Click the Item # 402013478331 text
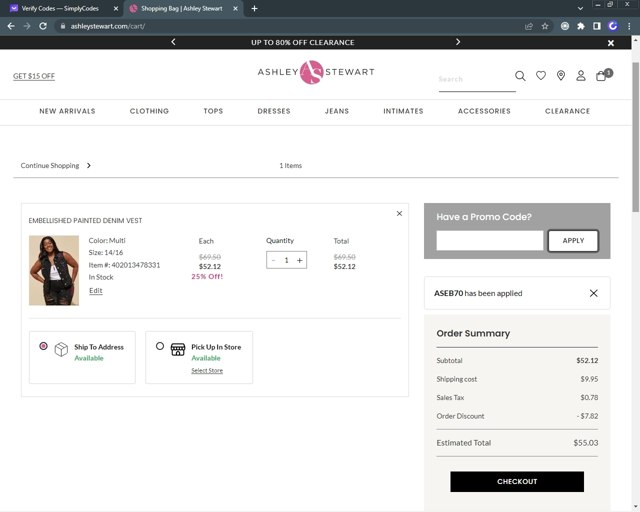 pyautogui.click(x=124, y=265)
